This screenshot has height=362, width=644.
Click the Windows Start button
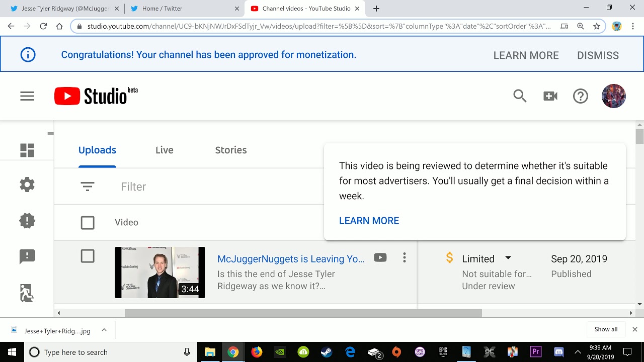(12, 352)
